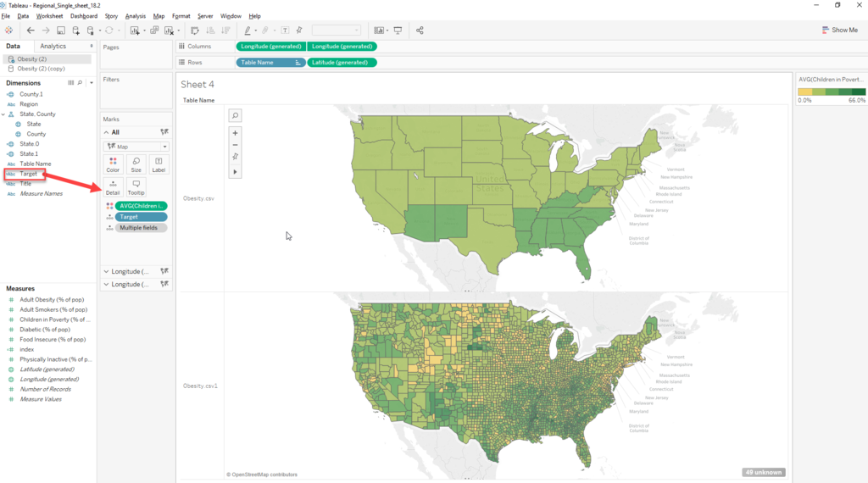Open the Analytics tab options arrow
This screenshot has height=483, width=868.
pos(92,46)
